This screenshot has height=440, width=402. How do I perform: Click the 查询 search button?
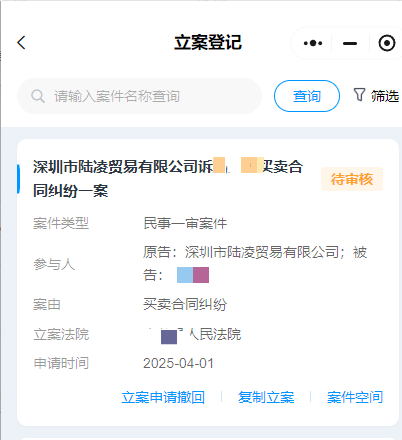tap(307, 96)
